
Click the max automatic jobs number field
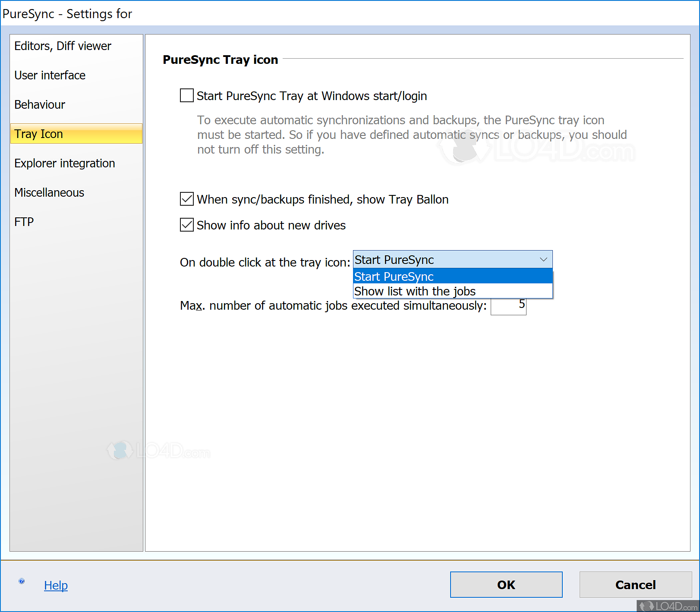coord(508,306)
